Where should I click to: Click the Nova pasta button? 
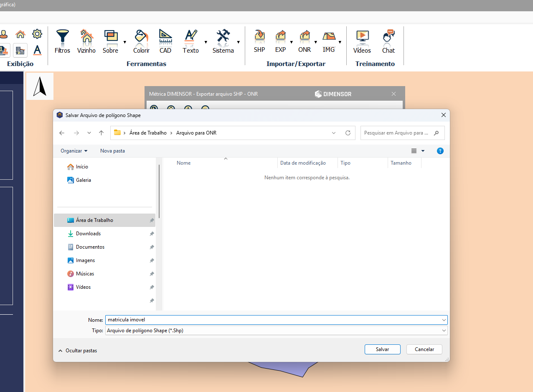click(x=112, y=151)
